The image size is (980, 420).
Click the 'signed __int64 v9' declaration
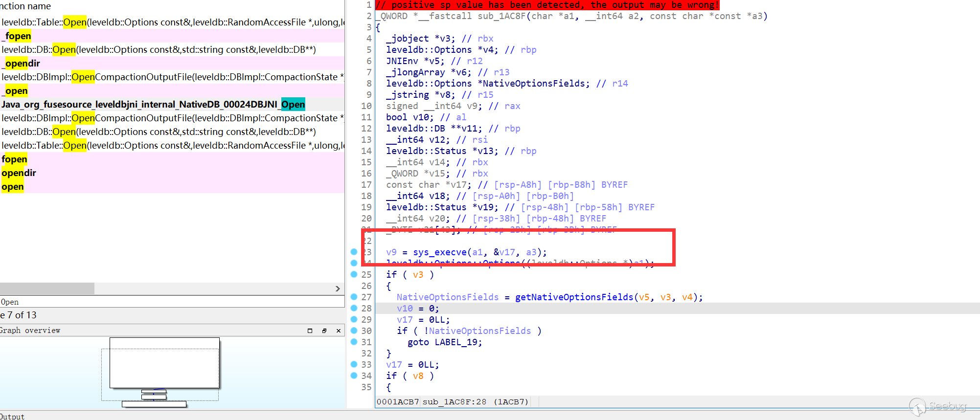434,106
